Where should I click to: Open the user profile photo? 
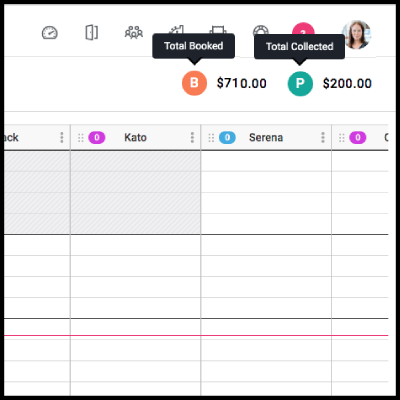(x=357, y=34)
